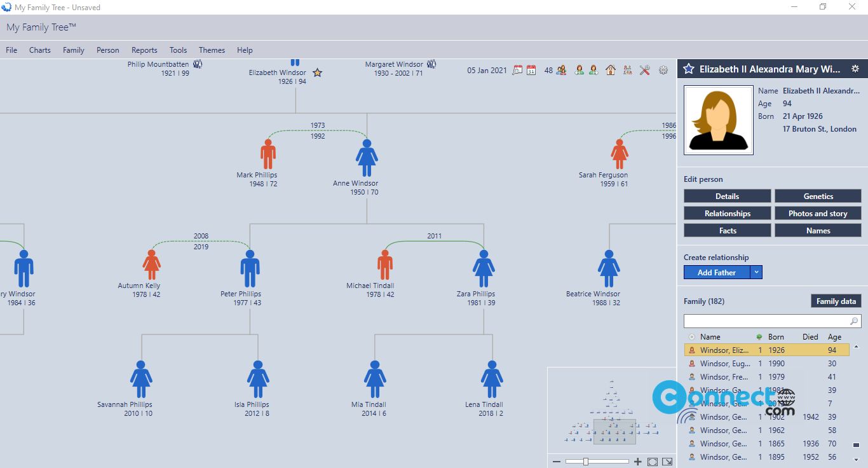The width and height of the screenshot is (868, 468).
Task: Click the fit to screen zoom icon
Action: tap(653, 462)
